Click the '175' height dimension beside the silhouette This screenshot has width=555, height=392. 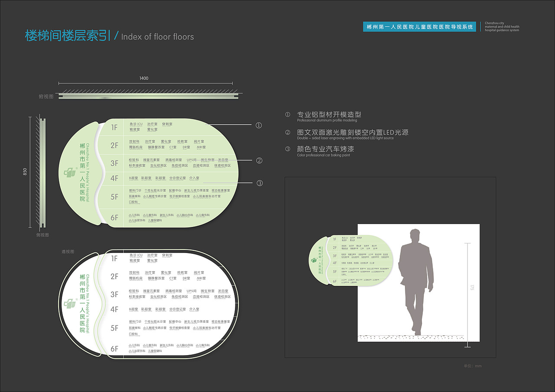click(x=472, y=288)
